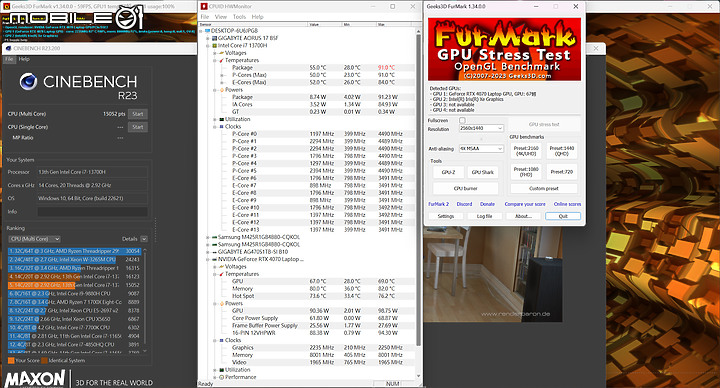Expand the E-Cores (Max) temperature row

pyautogui.click(x=222, y=82)
